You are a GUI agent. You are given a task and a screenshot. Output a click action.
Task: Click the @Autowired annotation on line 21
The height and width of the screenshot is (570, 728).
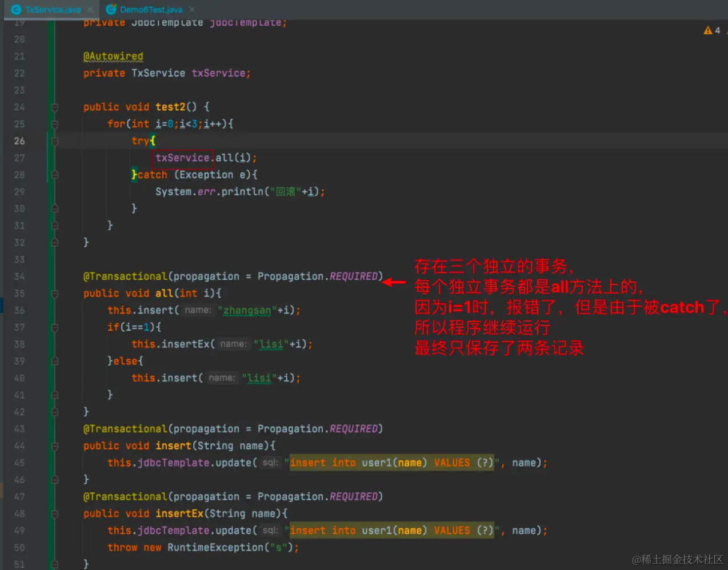pos(113,56)
